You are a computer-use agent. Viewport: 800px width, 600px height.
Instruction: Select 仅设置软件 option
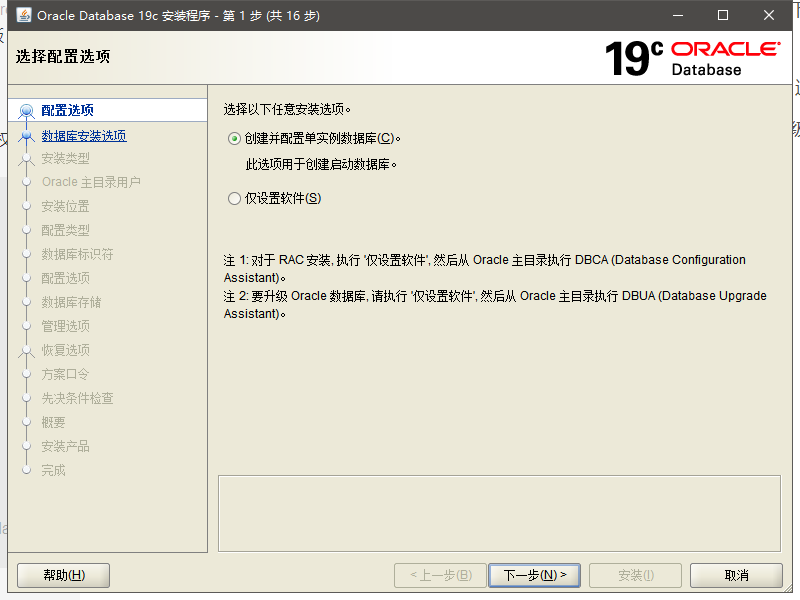coord(233,198)
